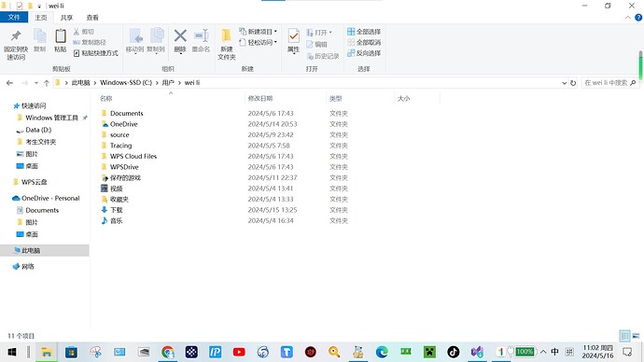Open WPS云盘 in the navigation pane
The height and width of the screenshot is (362, 644).
pyautogui.click(x=35, y=182)
